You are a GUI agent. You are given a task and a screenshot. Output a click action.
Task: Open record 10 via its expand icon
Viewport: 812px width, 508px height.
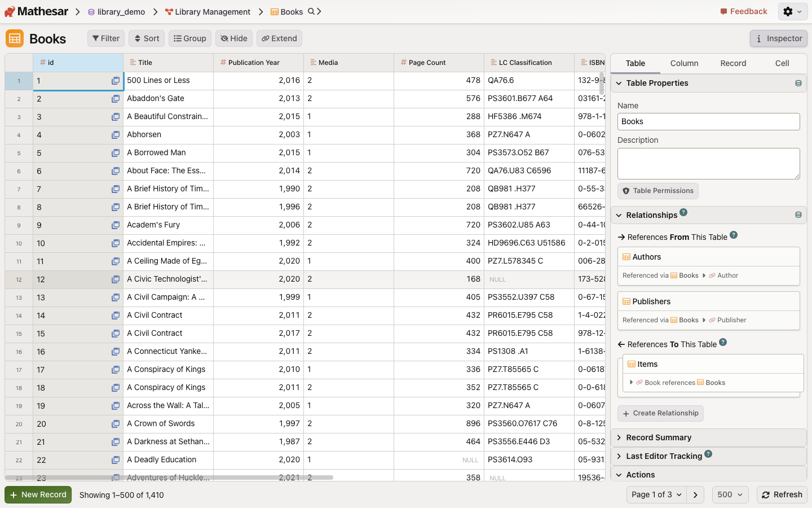pyautogui.click(x=116, y=243)
